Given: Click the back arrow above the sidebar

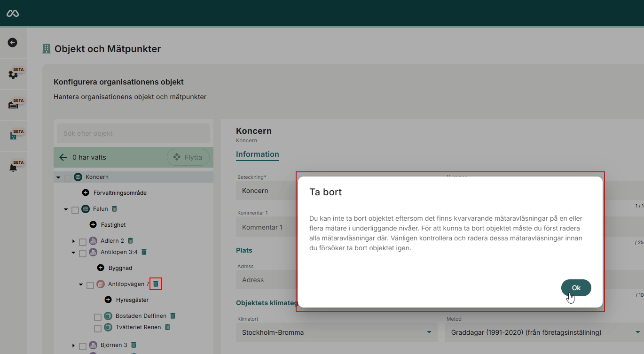Looking at the screenshot, I should click(x=13, y=42).
